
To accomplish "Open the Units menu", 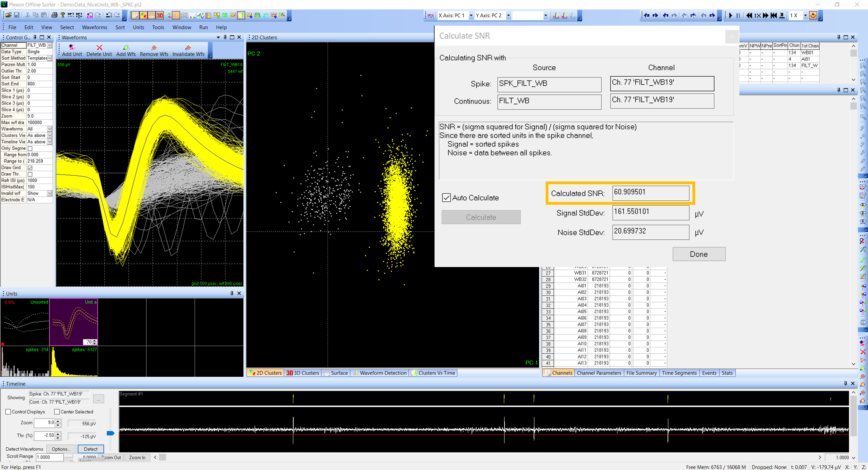I will click(x=138, y=27).
